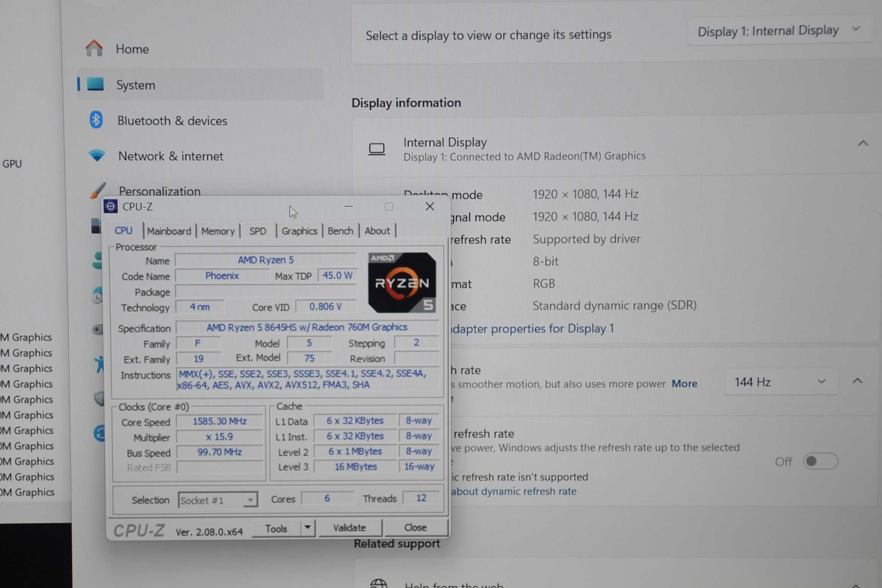Click the Validate button
Image resolution: width=882 pixels, height=588 pixels.
click(x=349, y=527)
